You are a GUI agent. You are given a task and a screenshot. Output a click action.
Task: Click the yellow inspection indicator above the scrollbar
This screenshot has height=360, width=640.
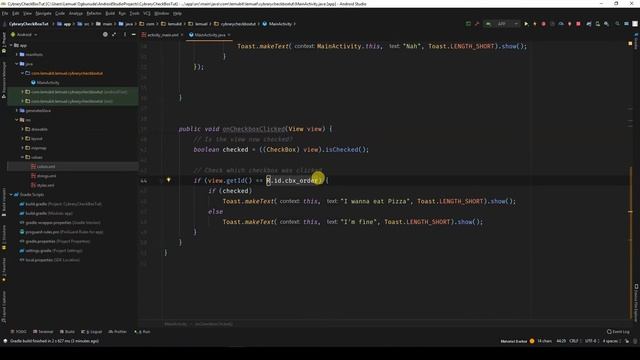pos(630,43)
